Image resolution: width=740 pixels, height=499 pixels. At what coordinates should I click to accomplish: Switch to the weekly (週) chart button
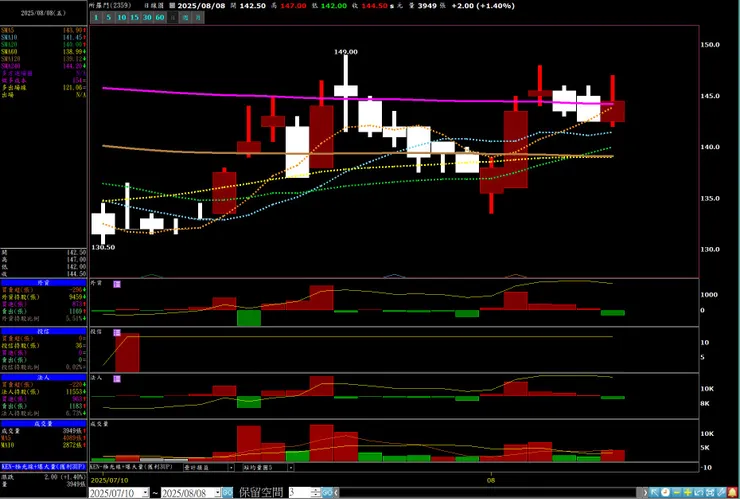(186, 17)
